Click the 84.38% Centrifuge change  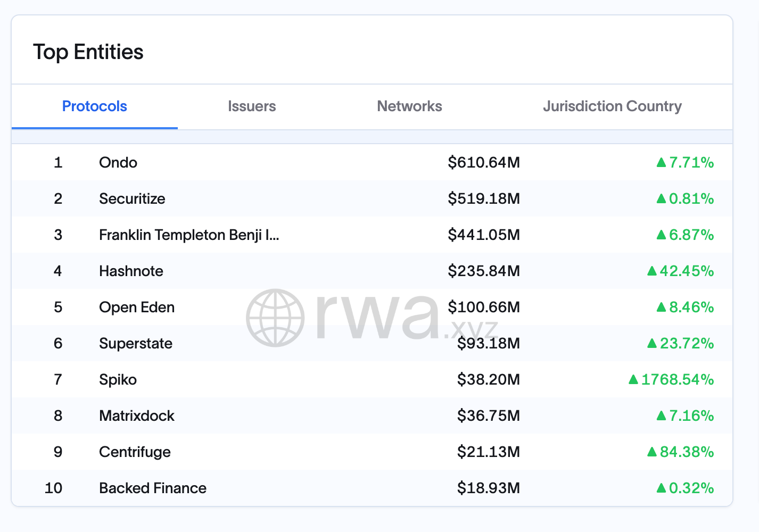coord(687,452)
